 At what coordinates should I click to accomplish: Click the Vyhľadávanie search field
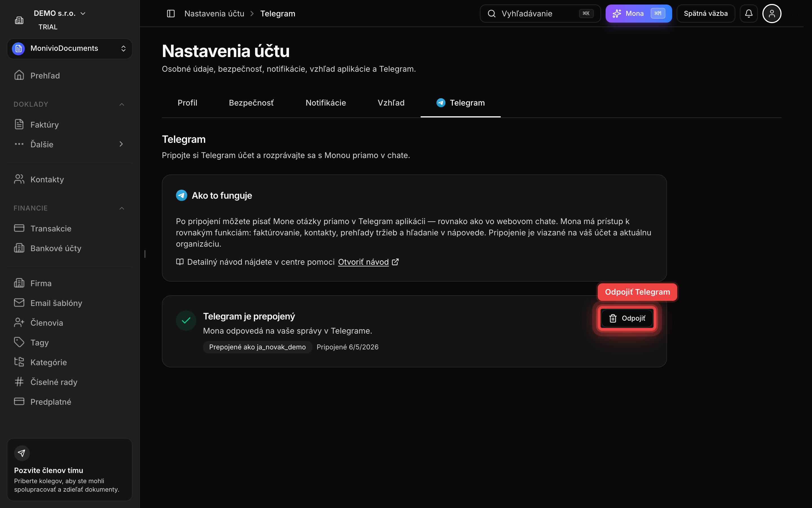pyautogui.click(x=540, y=14)
